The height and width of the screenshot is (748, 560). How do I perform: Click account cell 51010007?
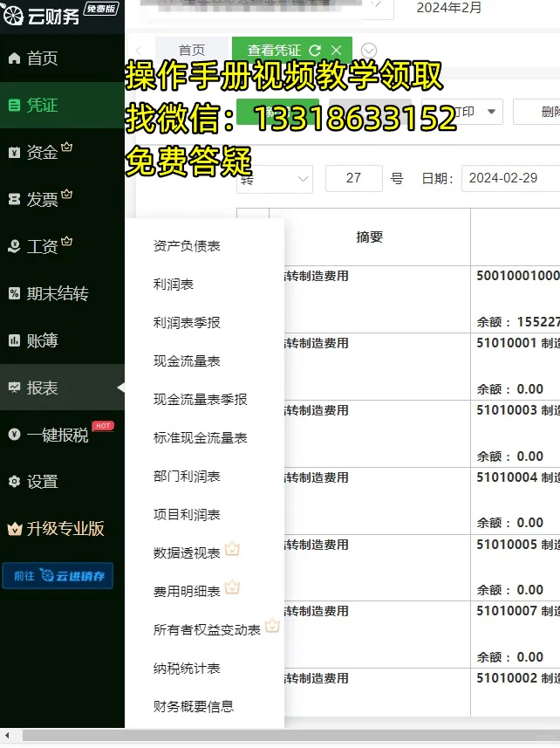click(x=516, y=635)
